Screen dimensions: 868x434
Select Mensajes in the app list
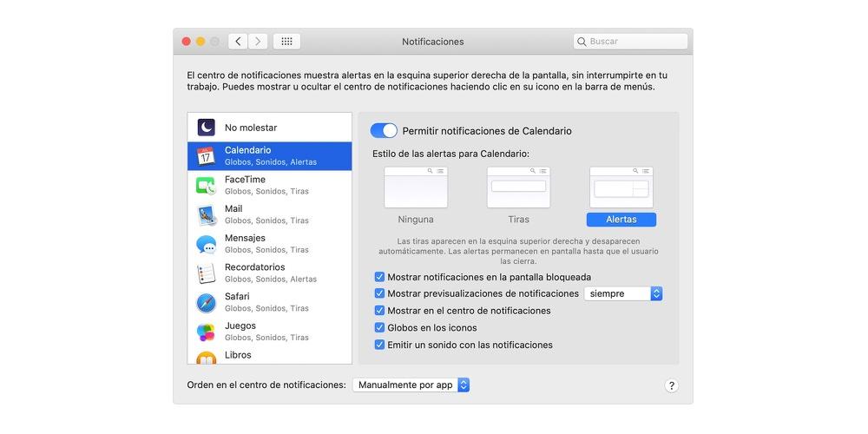[270, 244]
